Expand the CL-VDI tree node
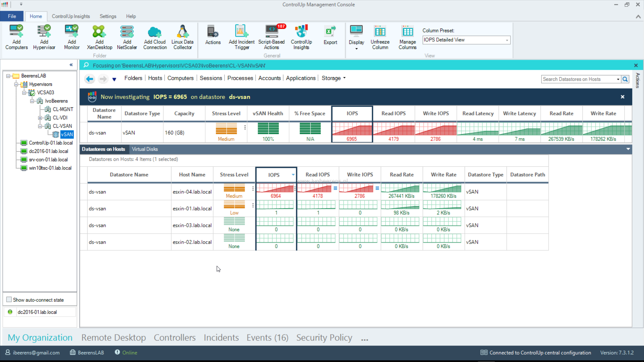 click(40, 118)
